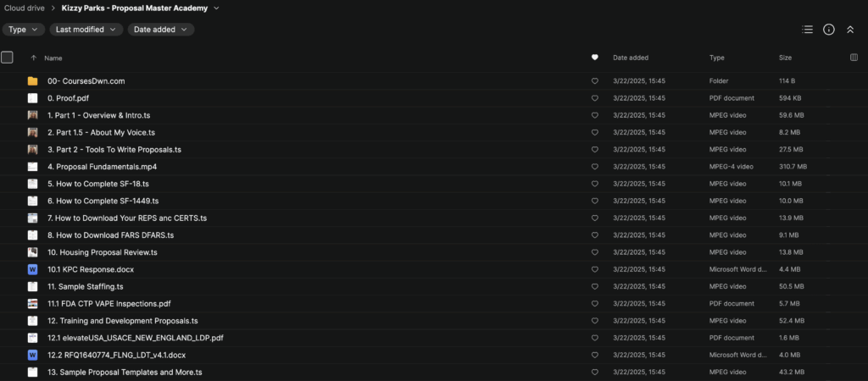Viewport: 868px width, 381px height.
Task: Click the 00- CoursesDwn.com folder icon
Action: (32, 81)
